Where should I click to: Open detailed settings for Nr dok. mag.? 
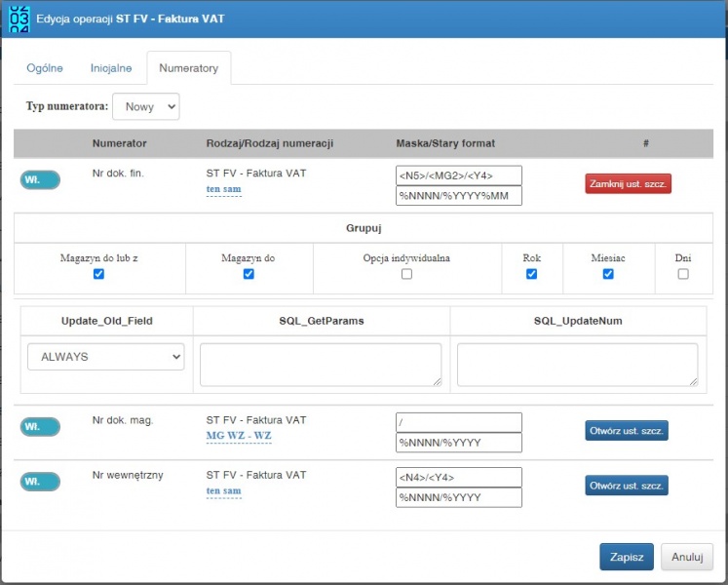click(x=627, y=431)
